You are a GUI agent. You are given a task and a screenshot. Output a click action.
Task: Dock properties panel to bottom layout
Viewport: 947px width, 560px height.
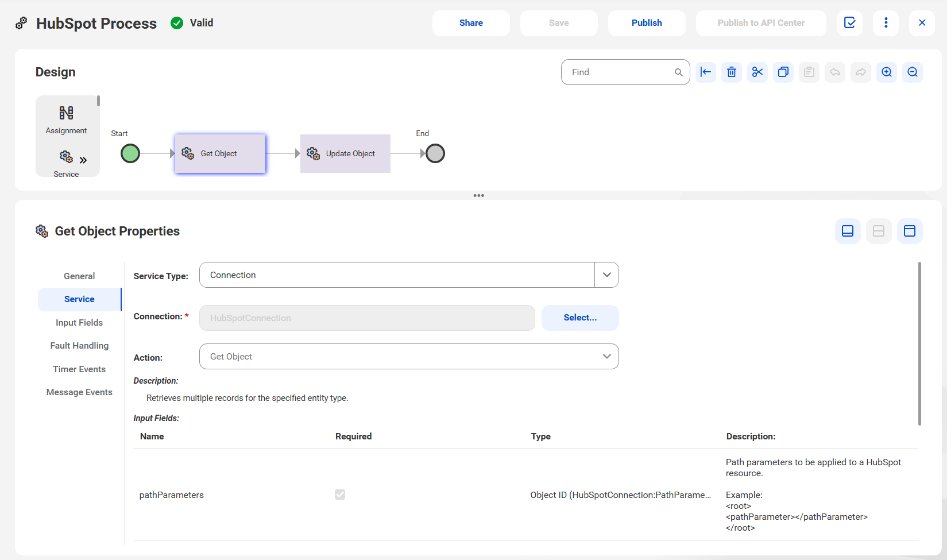coord(848,231)
